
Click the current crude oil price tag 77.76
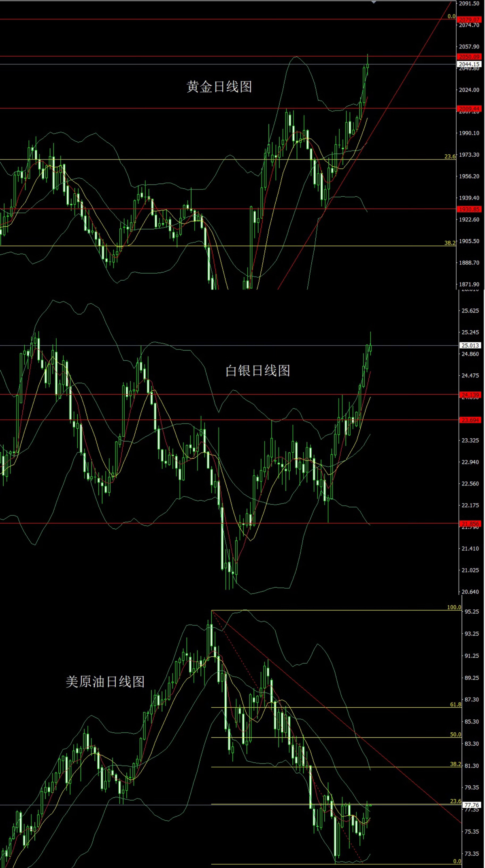click(x=472, y=805)
